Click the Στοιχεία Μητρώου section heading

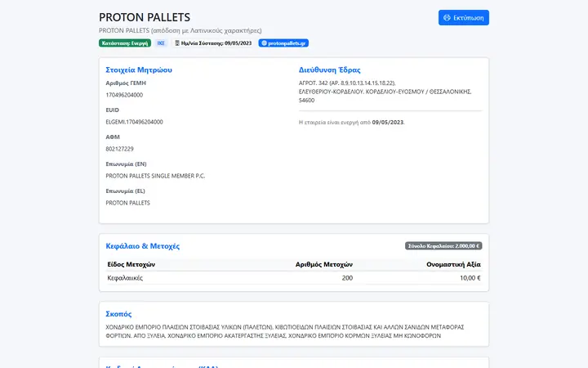coord(139,70)
